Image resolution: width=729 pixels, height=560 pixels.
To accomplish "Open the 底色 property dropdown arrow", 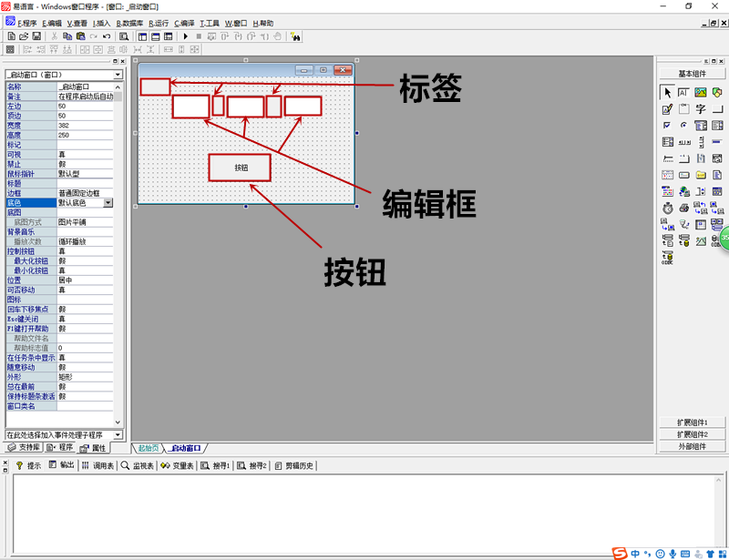I will [108, 203].
